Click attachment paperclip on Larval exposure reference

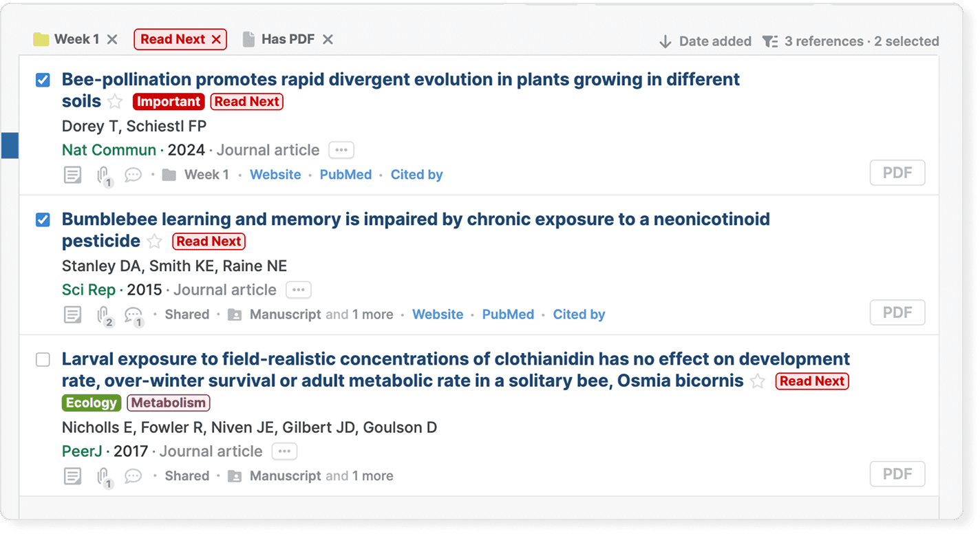(103, 476)
